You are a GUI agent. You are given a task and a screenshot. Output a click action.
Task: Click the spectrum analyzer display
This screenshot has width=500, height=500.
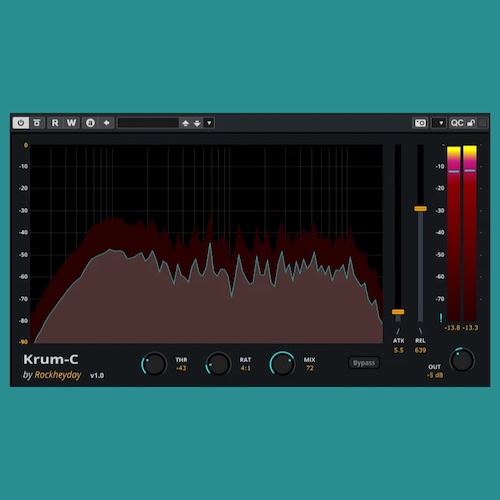coord(207,244)
